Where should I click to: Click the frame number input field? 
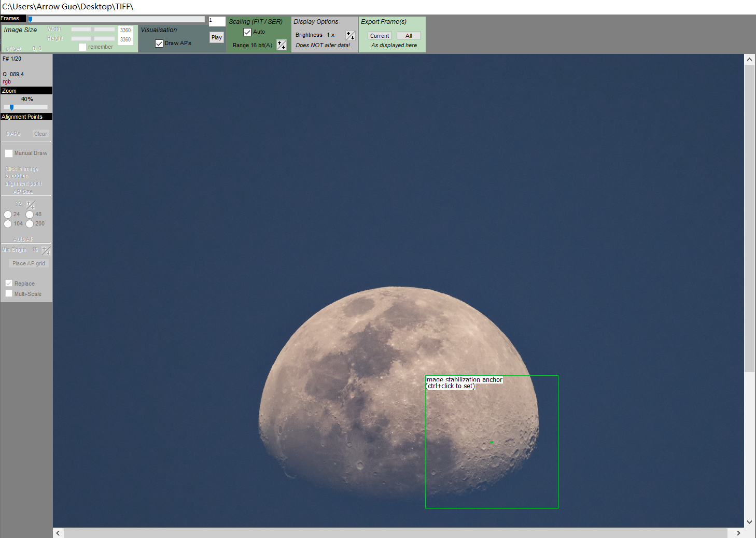click(217, 21)
